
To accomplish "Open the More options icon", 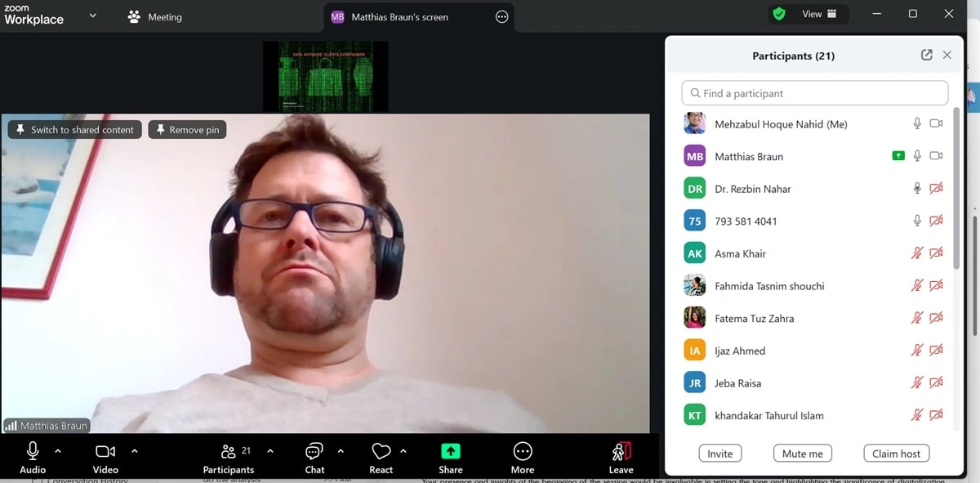I will [x=523, y=452].
